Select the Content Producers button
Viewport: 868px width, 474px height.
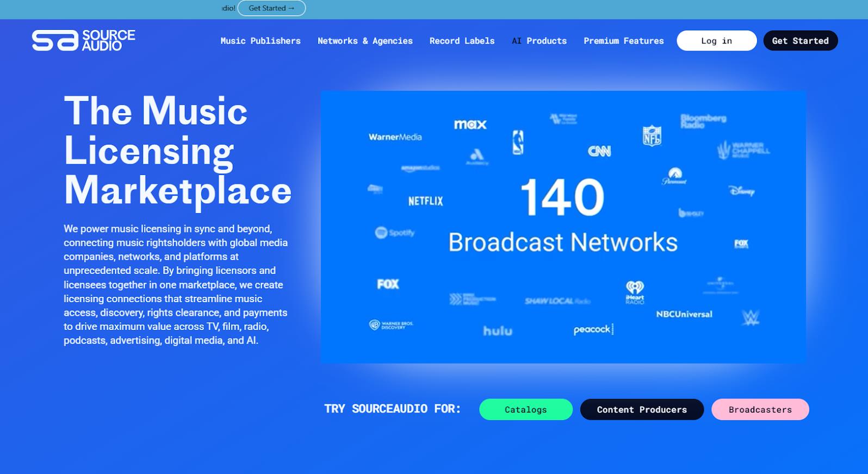click(x=642, y=409)
